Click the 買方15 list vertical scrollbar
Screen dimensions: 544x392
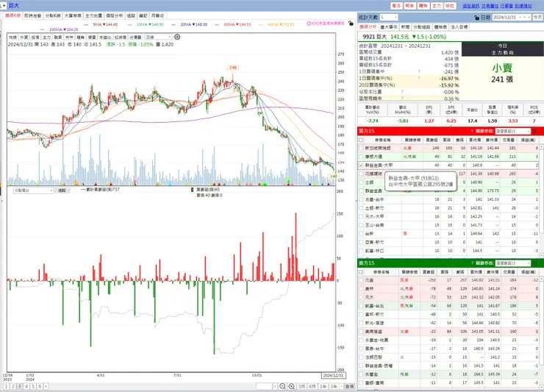(541, 202)
